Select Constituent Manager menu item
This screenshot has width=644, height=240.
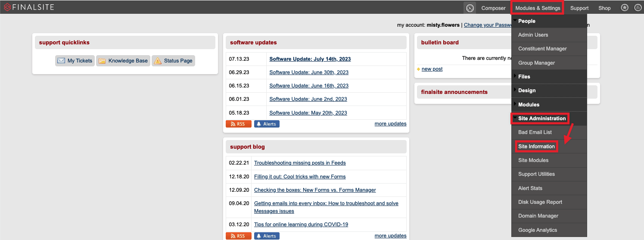click(x=549, y=49)
